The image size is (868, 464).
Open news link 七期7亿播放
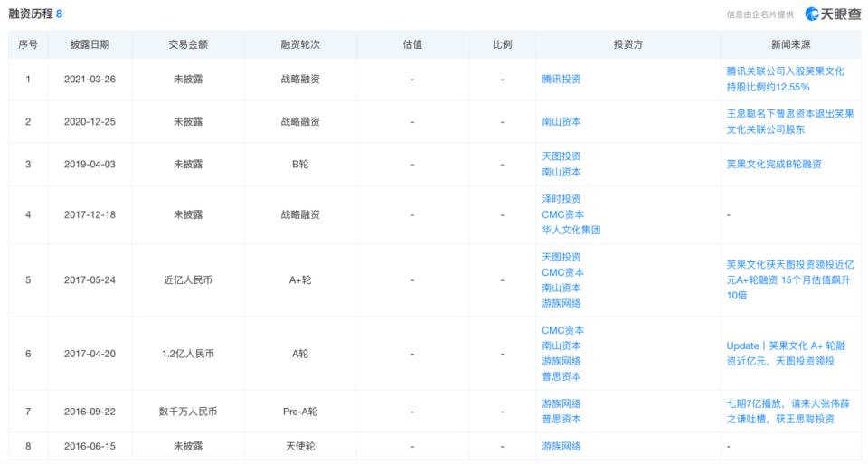click(788, 412)
